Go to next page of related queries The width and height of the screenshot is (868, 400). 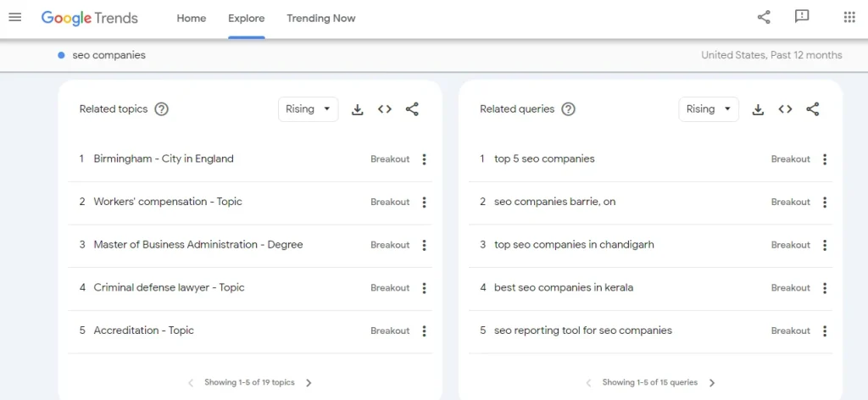(712, 382)
